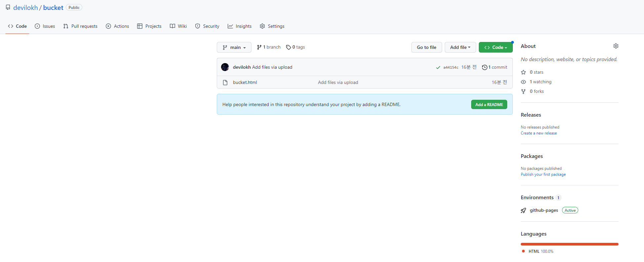Click the 16분 전 timestamp in commit header

469,67
